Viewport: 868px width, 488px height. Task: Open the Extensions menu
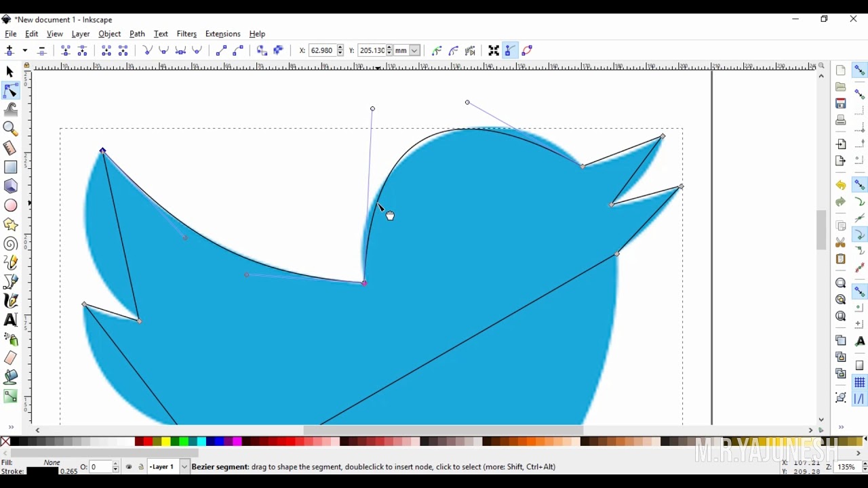[222, 34]
